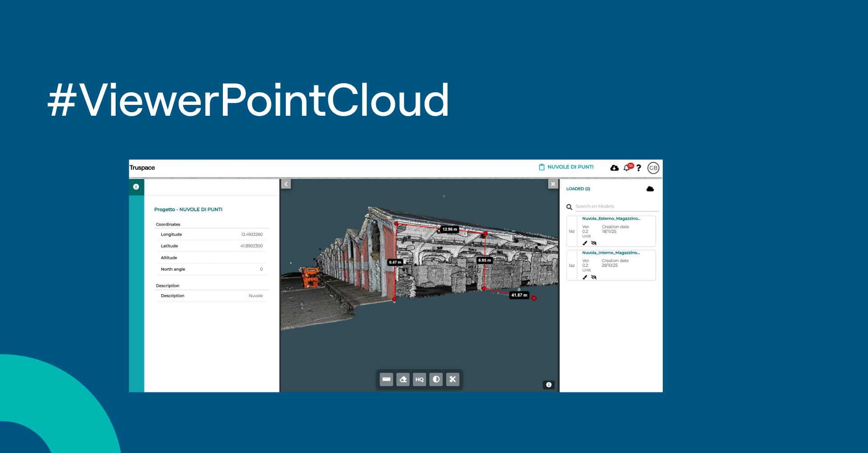Click Longitude value 12.4922260
The height and width of the screenshot is (453, 868).
[x=252, y=235]
